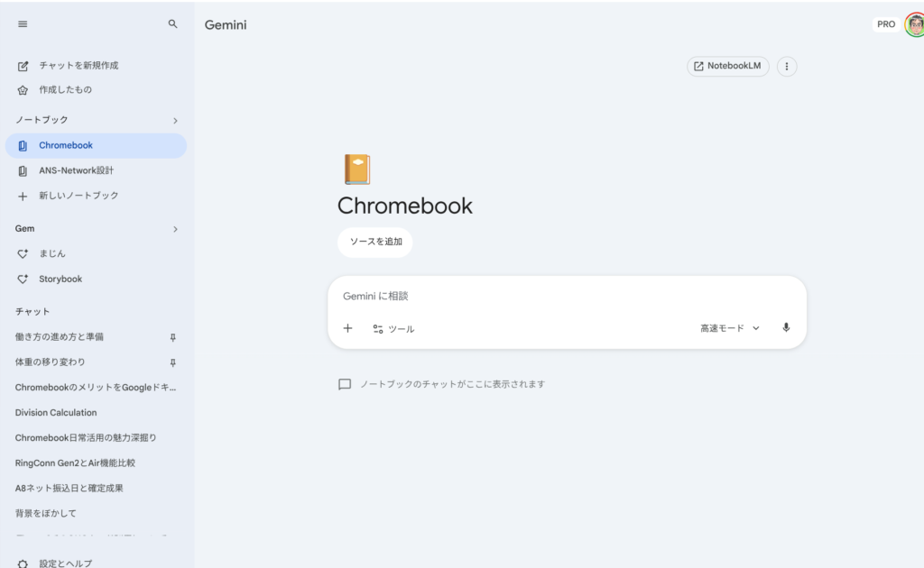Click the hamburger main menu icon
Image resolution: width=924 pixels, height=568 pixels.
23,24
